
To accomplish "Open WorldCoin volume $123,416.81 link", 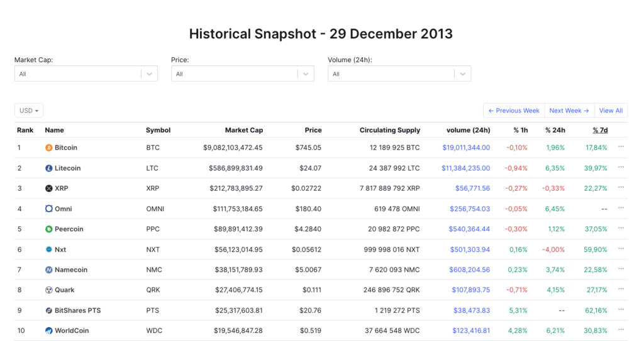I will 472,331.
